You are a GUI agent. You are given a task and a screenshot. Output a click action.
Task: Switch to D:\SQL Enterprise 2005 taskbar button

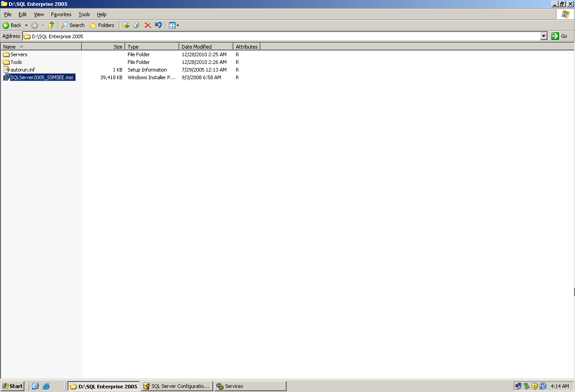coord(104,386)
